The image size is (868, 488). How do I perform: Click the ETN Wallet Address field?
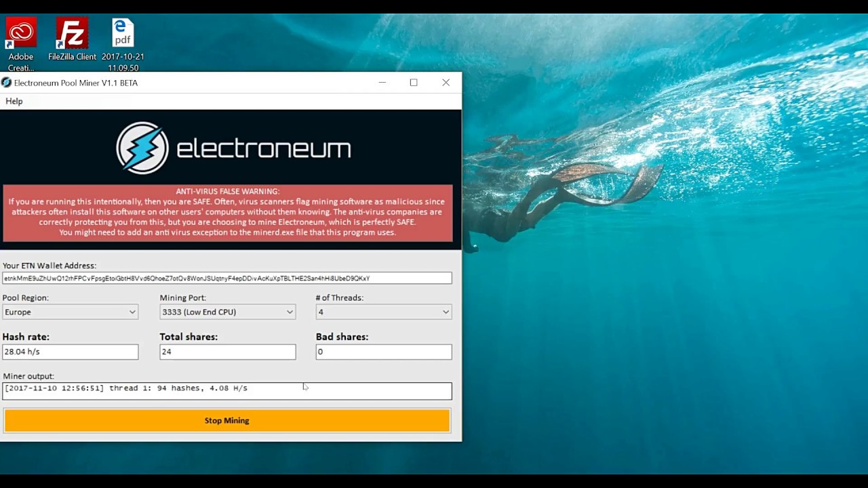click(x=227, y=278)
